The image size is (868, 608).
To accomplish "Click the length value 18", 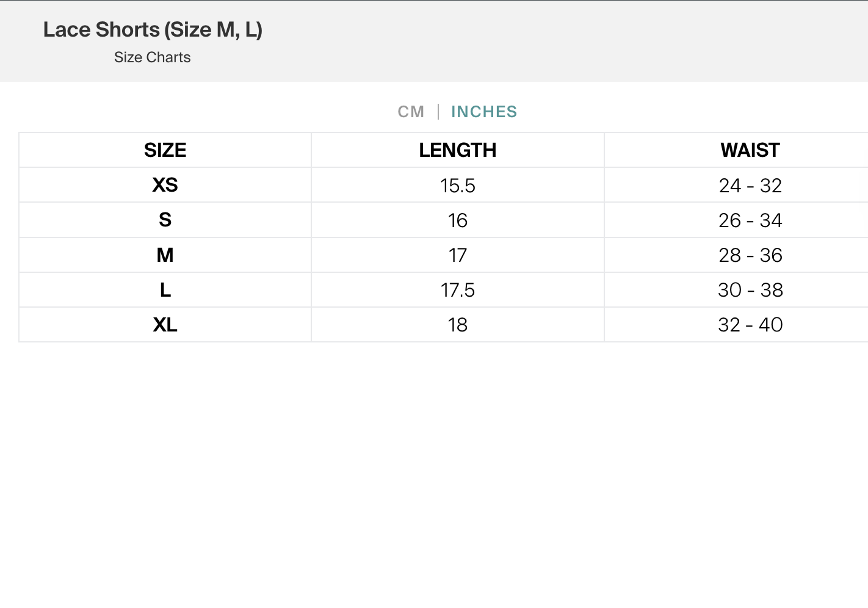I will click(458, 325).
